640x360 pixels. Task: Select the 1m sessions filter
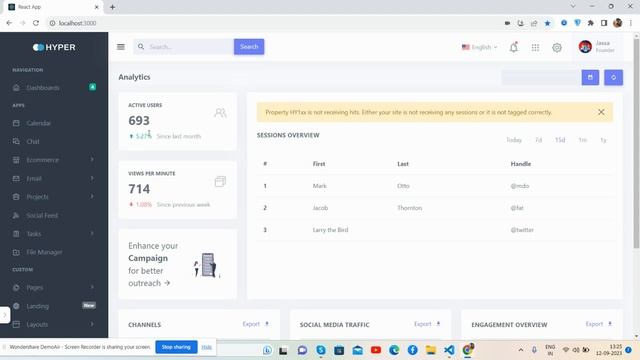pos(582,140)
